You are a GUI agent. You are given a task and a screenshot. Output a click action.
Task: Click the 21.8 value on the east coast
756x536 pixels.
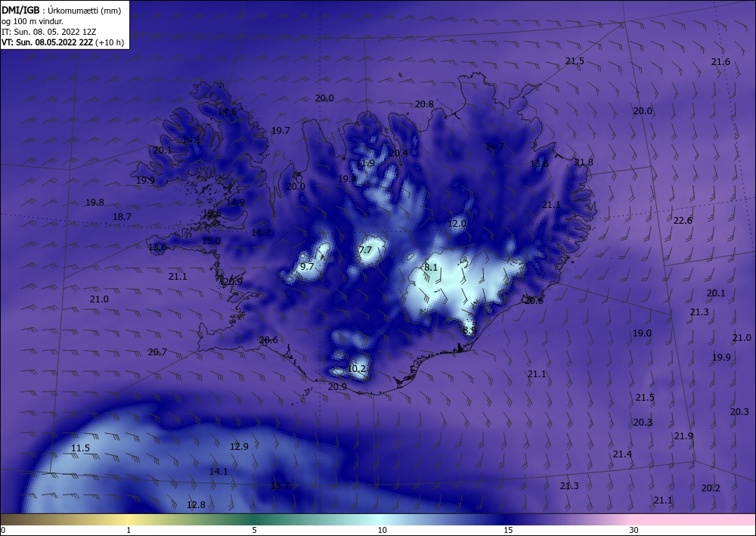584,163
